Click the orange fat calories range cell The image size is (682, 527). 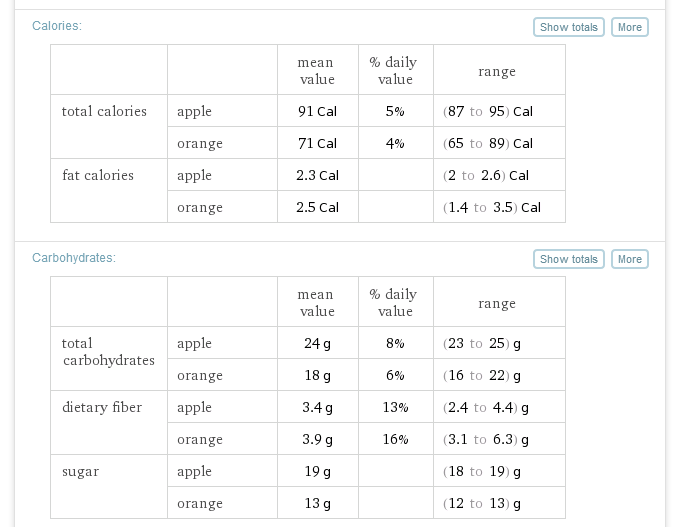point(499,207)
